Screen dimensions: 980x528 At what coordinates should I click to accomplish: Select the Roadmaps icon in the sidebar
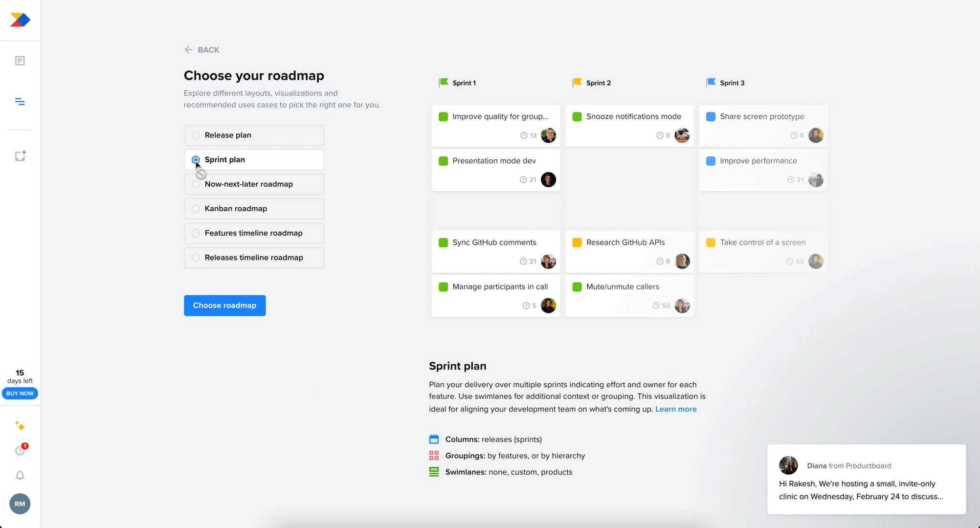[x=20, y=101]
